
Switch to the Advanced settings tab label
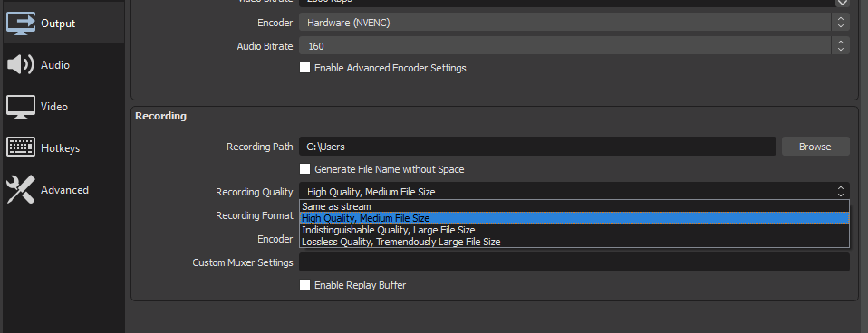click(x=64, y=190)
